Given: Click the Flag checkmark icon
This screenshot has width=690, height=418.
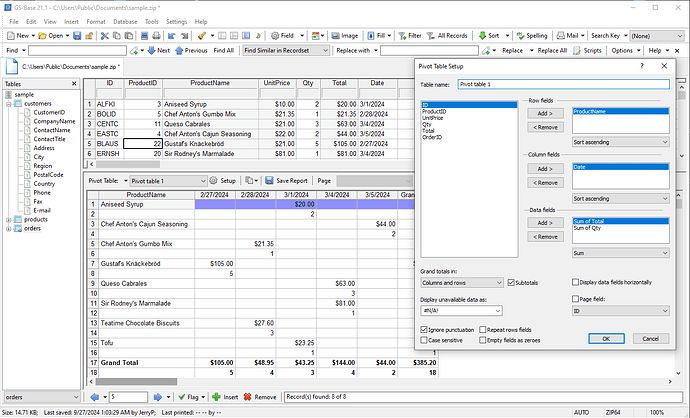Looking at the screenshot, I should pyautogui.click(x=181, y=397).
